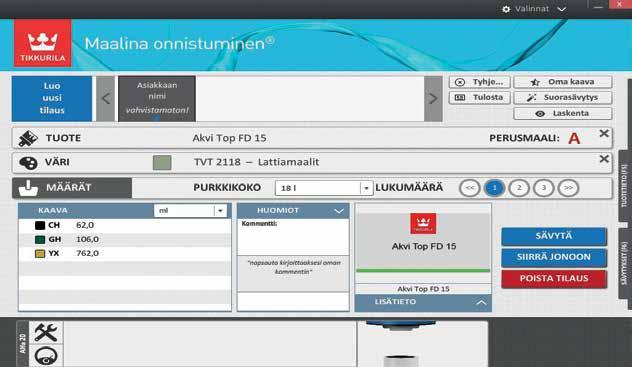This screenshot has height=367, width=632.
Task: Open the Asiakkaan nimi order tab
Action: (x=157, y=99)
